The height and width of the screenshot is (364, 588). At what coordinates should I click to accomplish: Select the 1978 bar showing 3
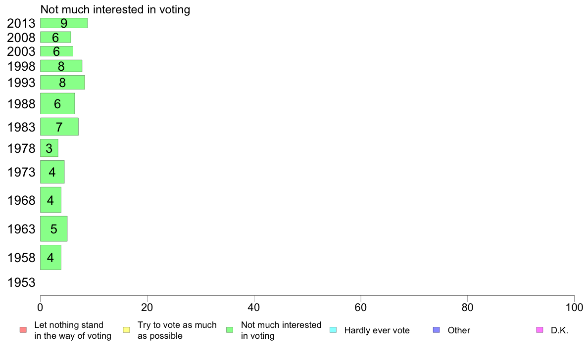pos(49,148)
